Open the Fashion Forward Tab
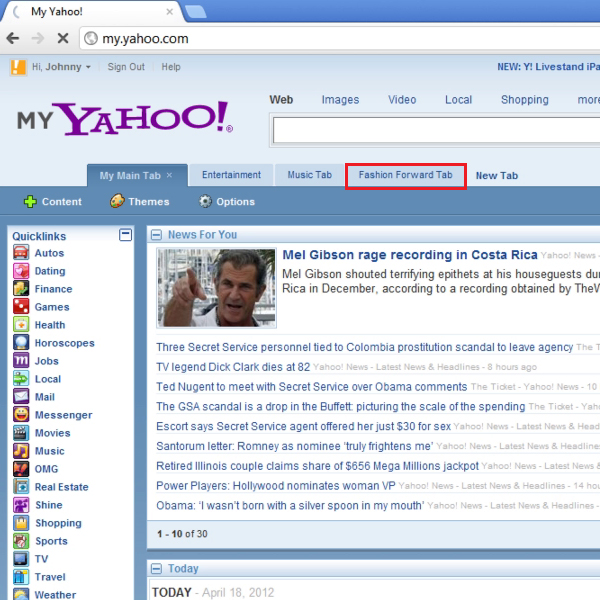600x600 pixels. click(405, 175)
